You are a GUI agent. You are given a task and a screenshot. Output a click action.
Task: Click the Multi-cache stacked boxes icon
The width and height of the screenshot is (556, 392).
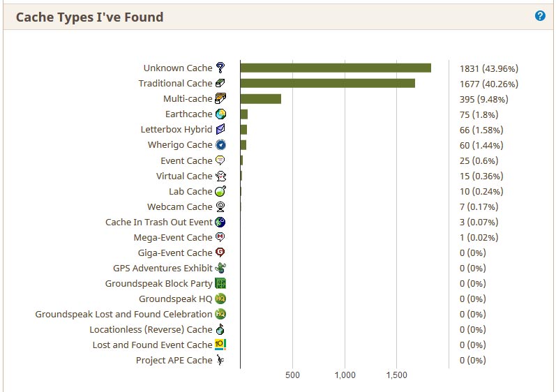tap(220, 98)
